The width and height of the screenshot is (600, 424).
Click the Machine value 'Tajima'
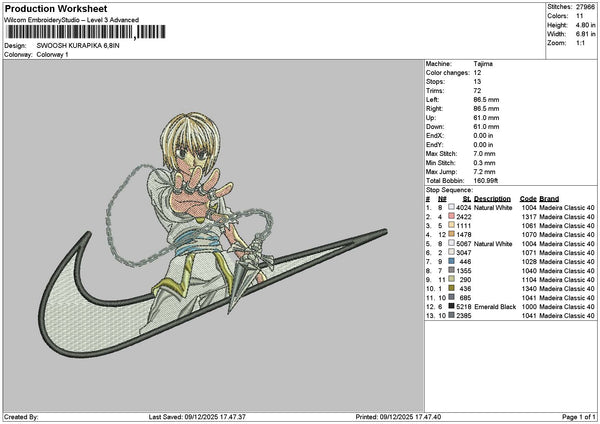(483, 64)
